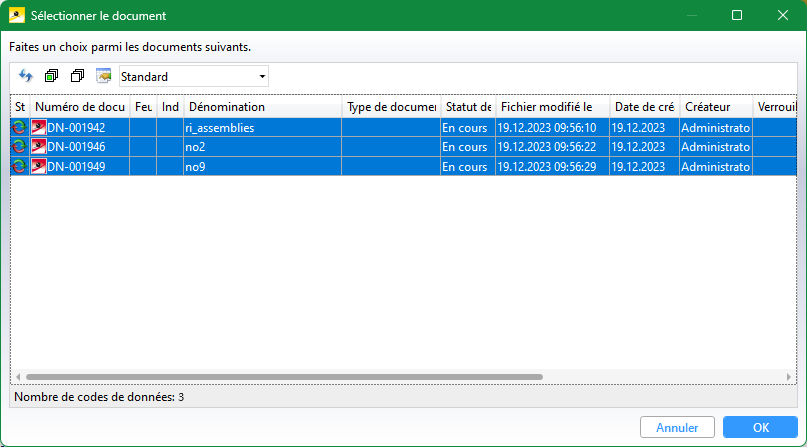The image size is (807, 447).
Task: Click the refresh arrows toolbar icon
Action: point(26,76)
